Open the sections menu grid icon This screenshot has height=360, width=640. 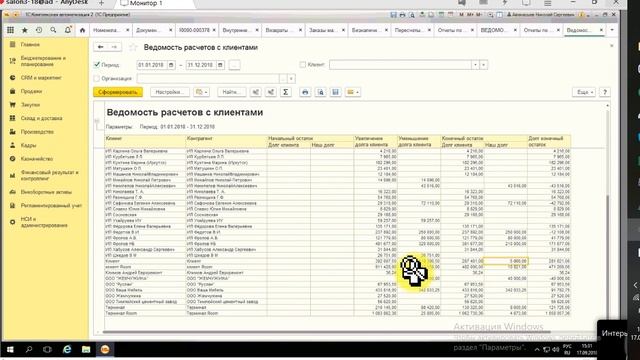[11, 30]
